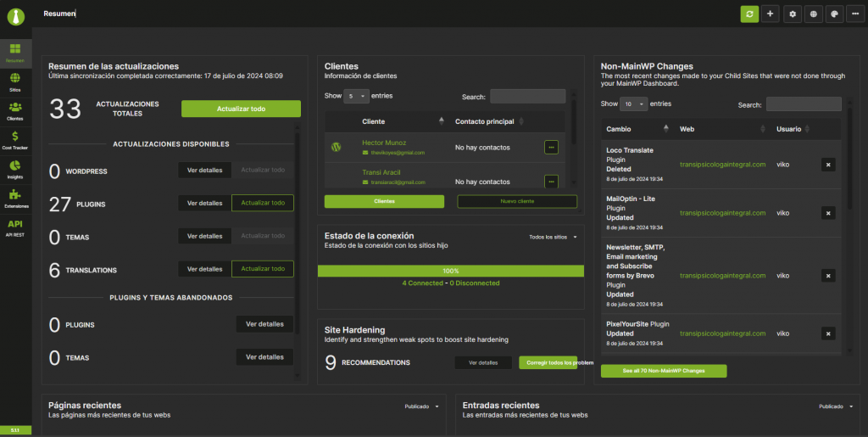Image resolution: width=868 pixels, height=437 pixels.
Task: View details for Temas updates
Action: click(205, 236)
